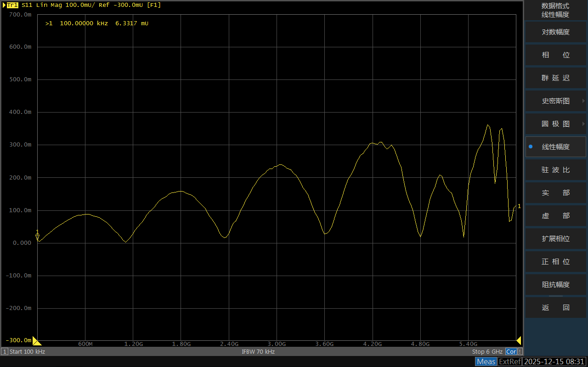Viewport: 588px width, 367px height.
Task: Select 线性幅度 linear magnitude format option
Action: pos(555,147)
